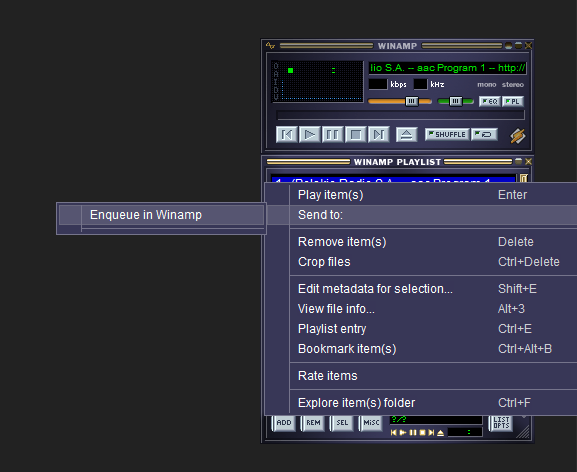The image size is (577, 472).
Task: Open the MISC menu button in playlist
Action: [371, 423]
